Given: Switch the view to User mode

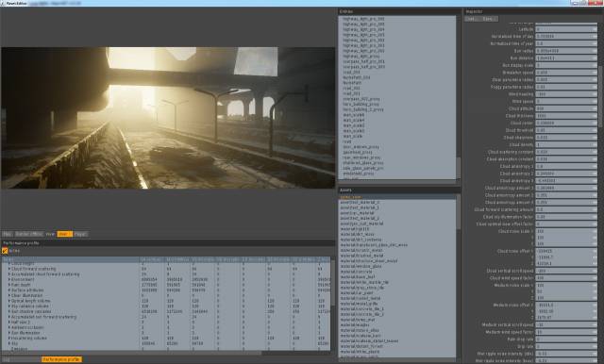Looking at the screenshot, I should [64, 234].
